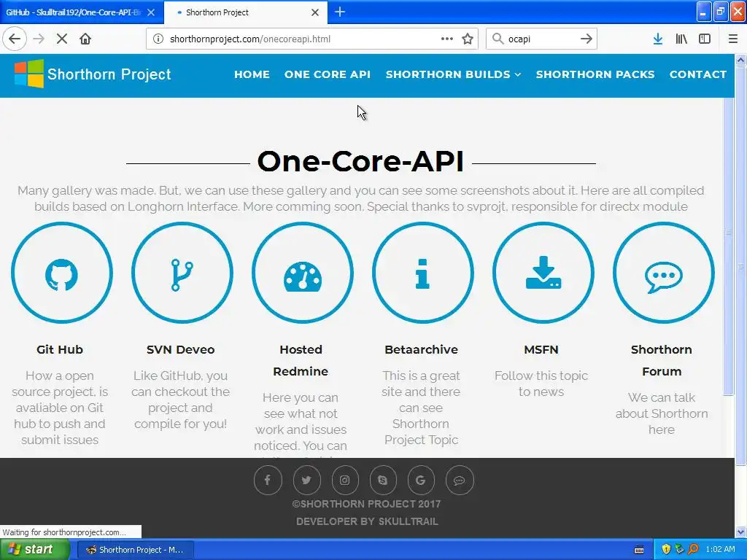This screenshot has width=747, height=560.
Task: Switch to the GitHub One-Core-API tab
Action: tap(74, 12)
